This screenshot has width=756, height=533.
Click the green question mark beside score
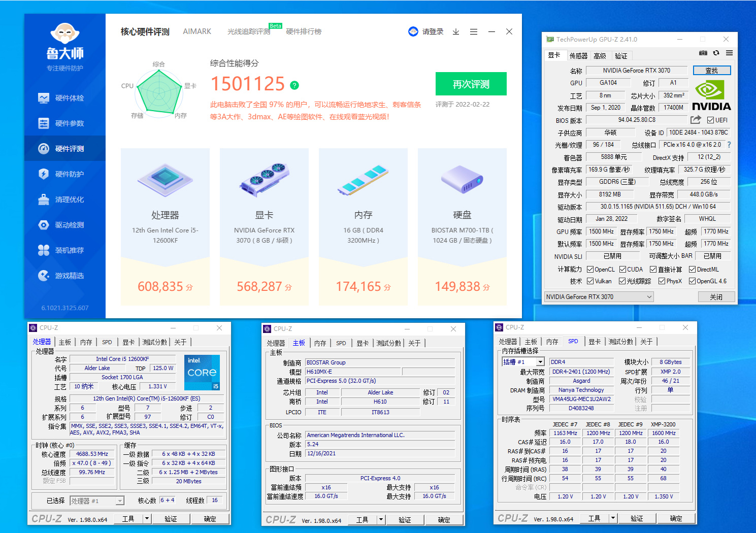(x=294, y=85)
